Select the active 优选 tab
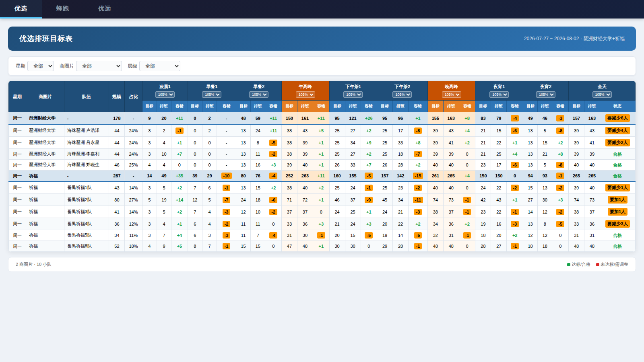The image size is (644, 362). coord(21,8)
